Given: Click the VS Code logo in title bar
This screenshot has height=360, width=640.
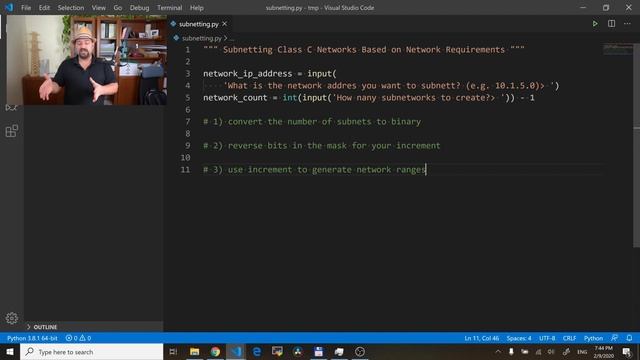Looking at the screenshot, I should tap(9, 7).
